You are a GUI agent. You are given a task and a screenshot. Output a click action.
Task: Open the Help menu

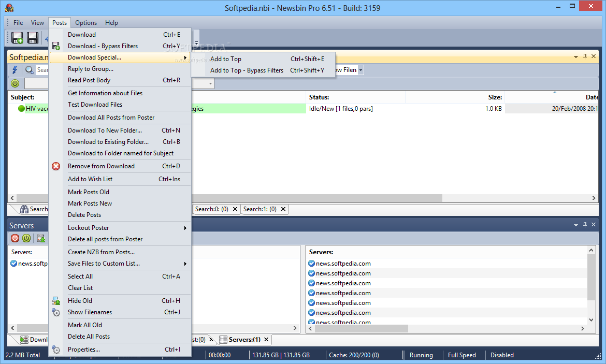[111, 22]
